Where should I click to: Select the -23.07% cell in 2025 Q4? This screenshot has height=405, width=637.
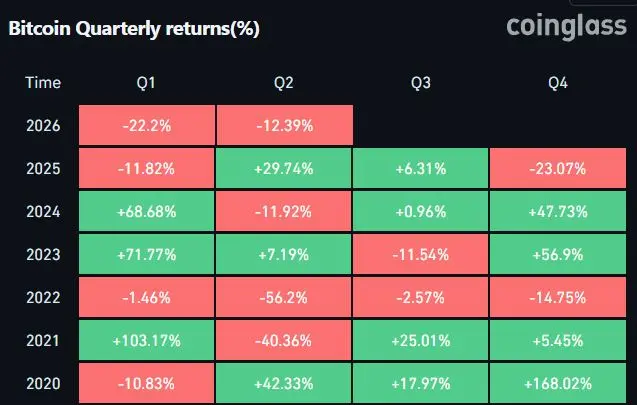pyautogui.click(x=558, y=168)
